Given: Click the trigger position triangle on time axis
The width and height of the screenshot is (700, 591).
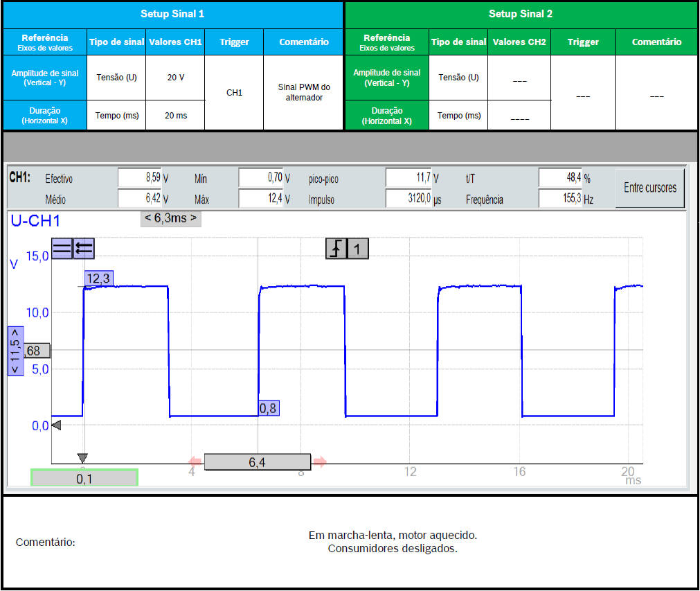Looking at the screenshot, I should [x=82, y=458].
